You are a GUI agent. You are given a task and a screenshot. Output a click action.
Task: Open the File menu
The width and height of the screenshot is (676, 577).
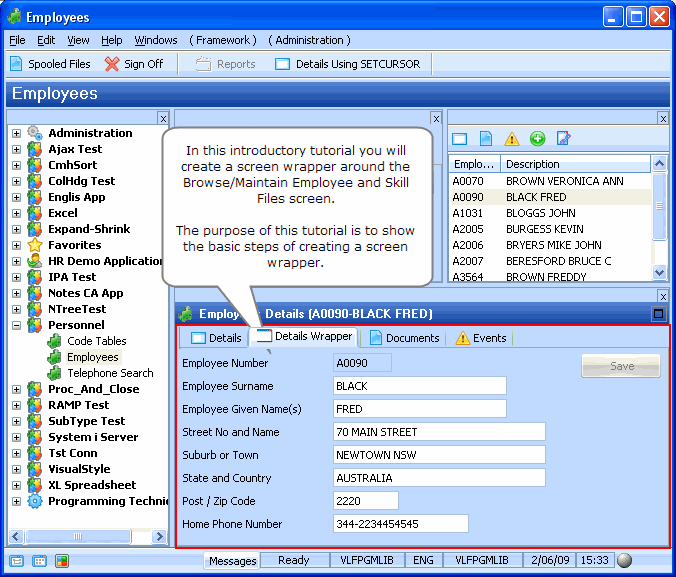point(17,40)
